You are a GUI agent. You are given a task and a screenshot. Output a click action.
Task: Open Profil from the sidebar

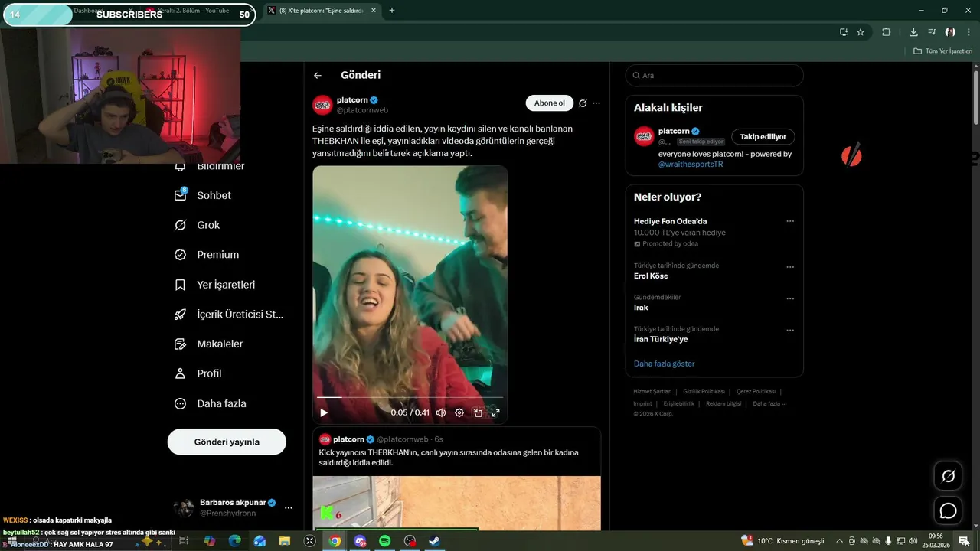(x=198, y=373)
